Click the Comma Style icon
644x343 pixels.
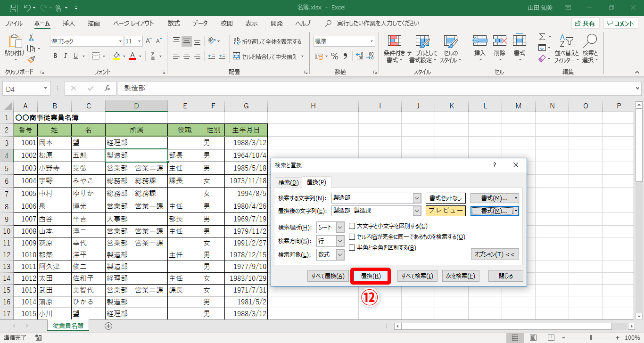(x=346, y=56)
